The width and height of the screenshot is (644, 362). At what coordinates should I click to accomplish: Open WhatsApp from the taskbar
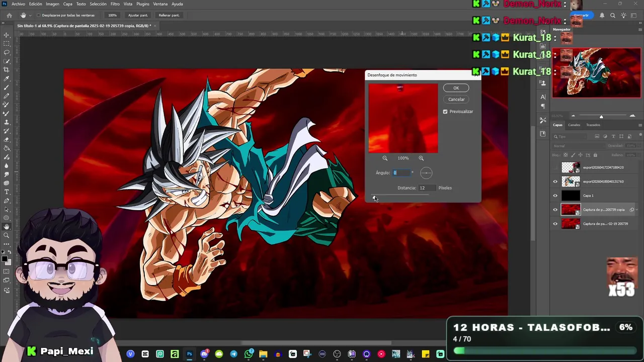[x=249, y=354]
